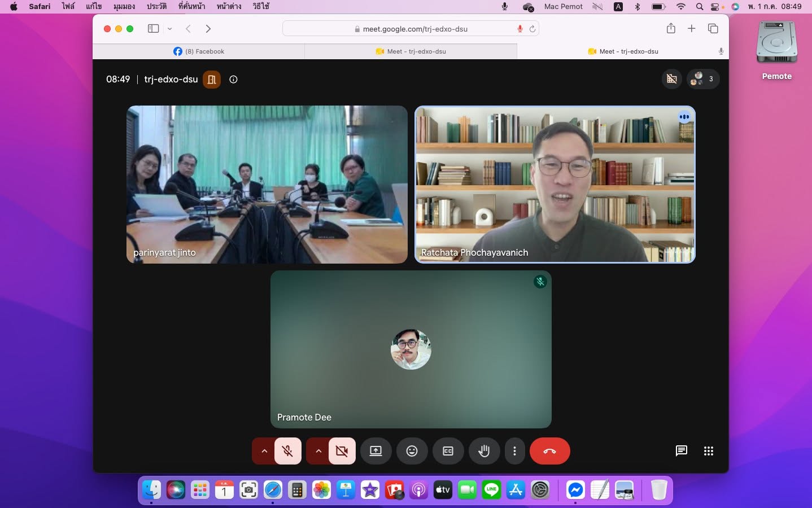Open the ประวัติ menu

click(156, 6)
